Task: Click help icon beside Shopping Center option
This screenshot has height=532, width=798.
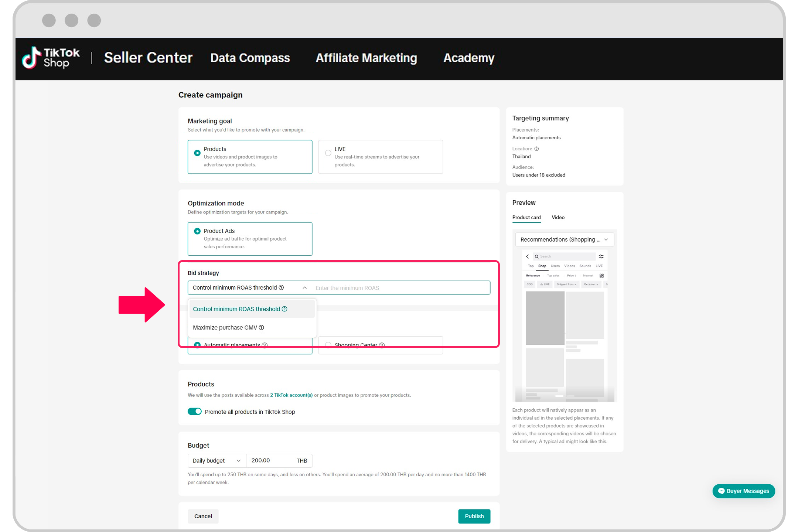Action: (382, 345)
